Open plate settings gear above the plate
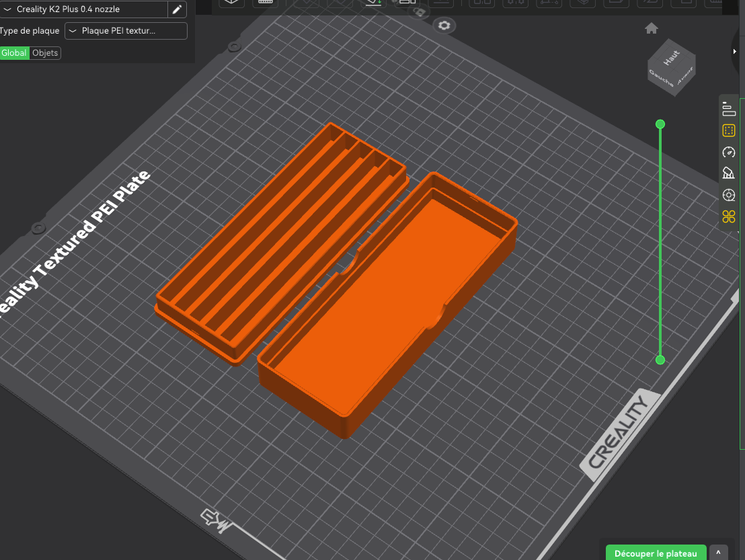This screenshot has width=745, height=560. click(x=444, y=26)
